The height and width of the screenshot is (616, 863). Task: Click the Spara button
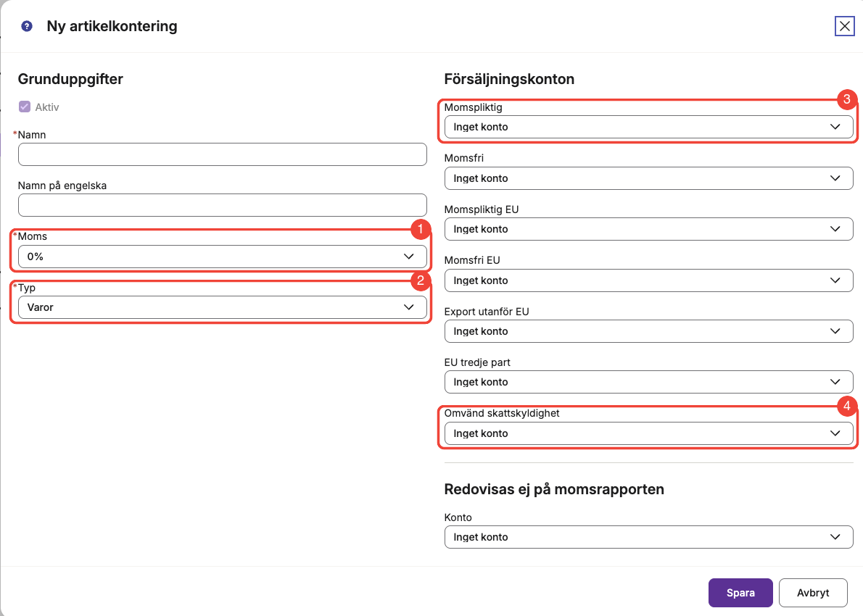coord(740,593)
